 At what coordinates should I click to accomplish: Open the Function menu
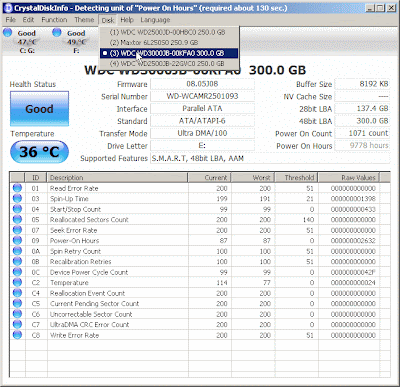tap(54, 20)
